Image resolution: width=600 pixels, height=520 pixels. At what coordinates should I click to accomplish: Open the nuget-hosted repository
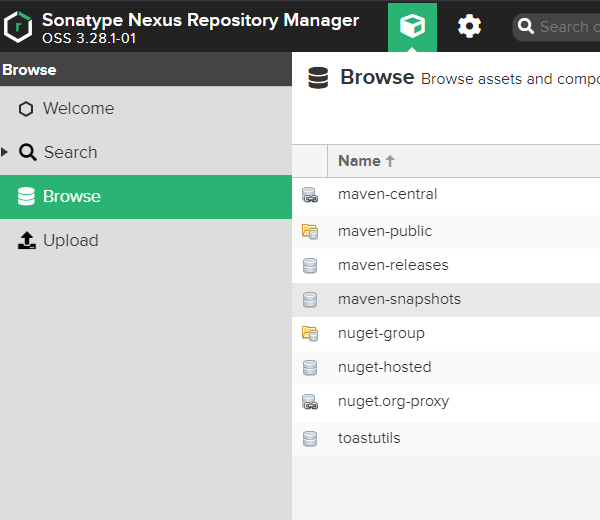384,367
